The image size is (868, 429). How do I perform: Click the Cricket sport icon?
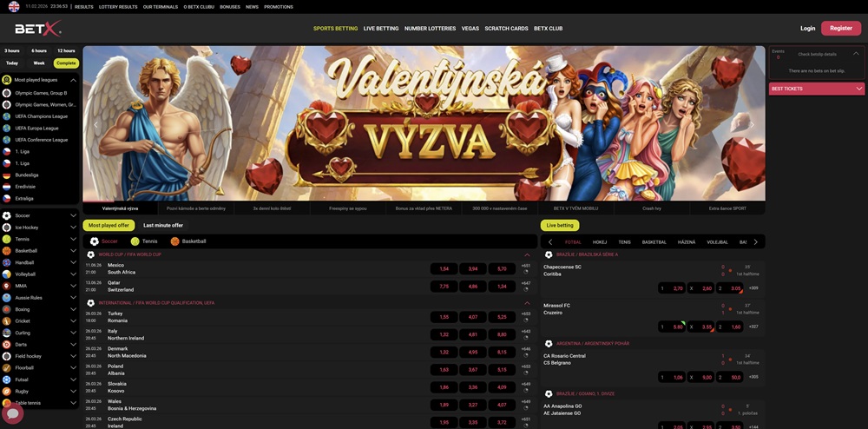tap(7, 321)
